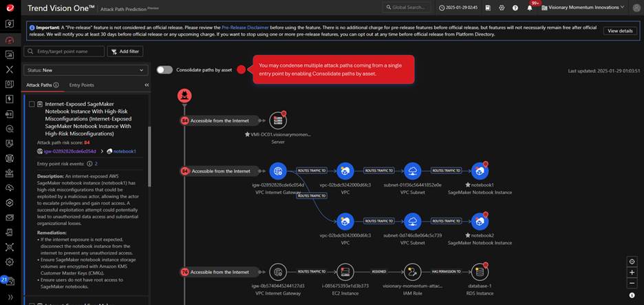Screen dimensions: 644x305
Task: Select the notebook1 SageMaker node
Action: point(480,171)
